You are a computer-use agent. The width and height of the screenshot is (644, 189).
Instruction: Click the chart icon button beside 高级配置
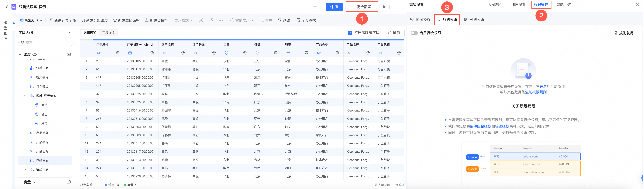click(x=385, y=7)
